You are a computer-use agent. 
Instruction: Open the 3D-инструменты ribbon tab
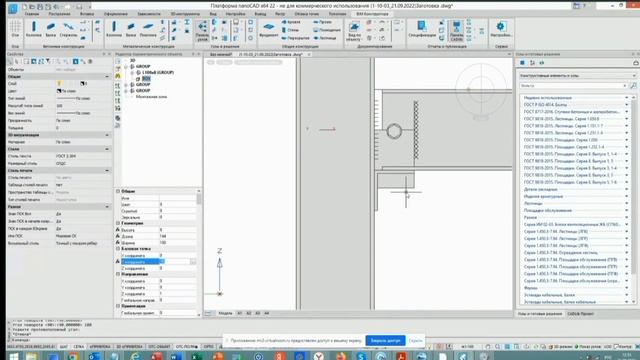click(185, 14)
